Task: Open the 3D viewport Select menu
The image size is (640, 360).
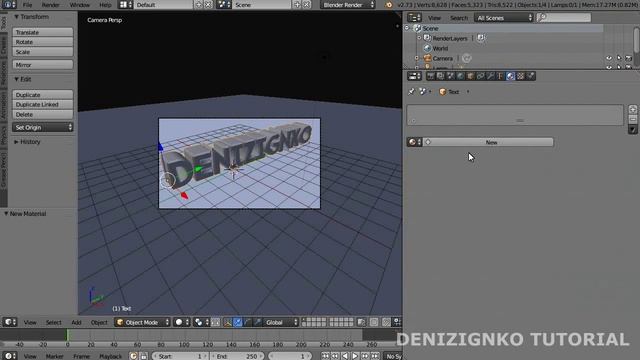Action: point(53,322)
